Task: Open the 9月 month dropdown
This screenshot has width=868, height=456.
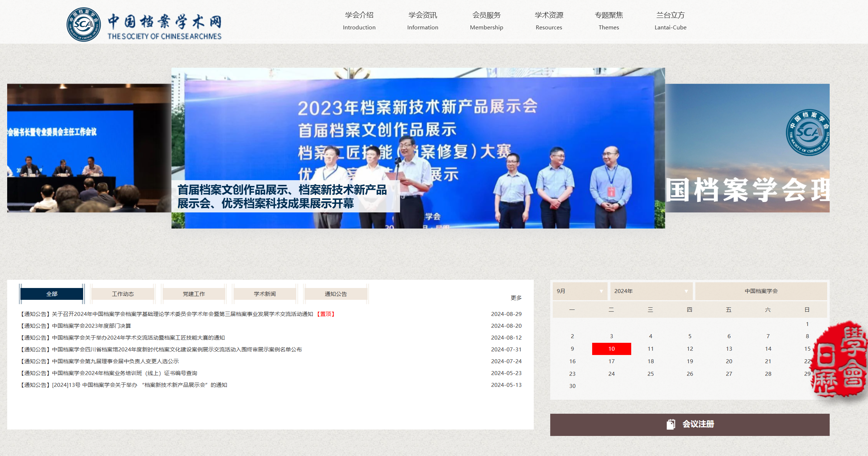Action: (580, 291)
